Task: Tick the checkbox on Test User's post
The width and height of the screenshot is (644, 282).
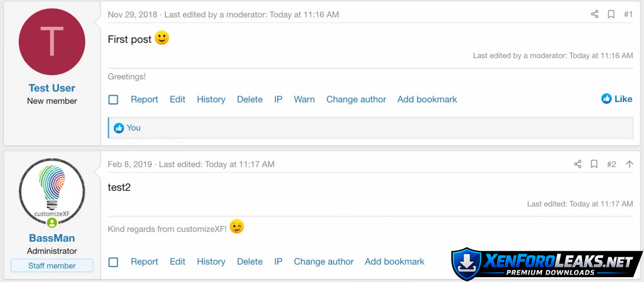Action: tap(113, 99)
